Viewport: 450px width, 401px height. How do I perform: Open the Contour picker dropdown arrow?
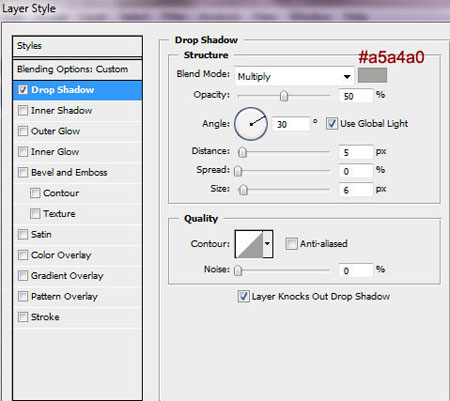tap(268, 244)
